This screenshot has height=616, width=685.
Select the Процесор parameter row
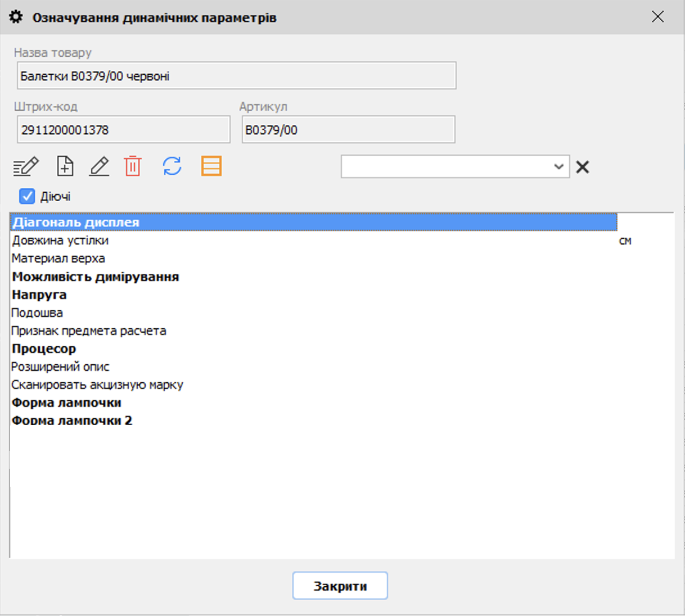click(44, 349)
